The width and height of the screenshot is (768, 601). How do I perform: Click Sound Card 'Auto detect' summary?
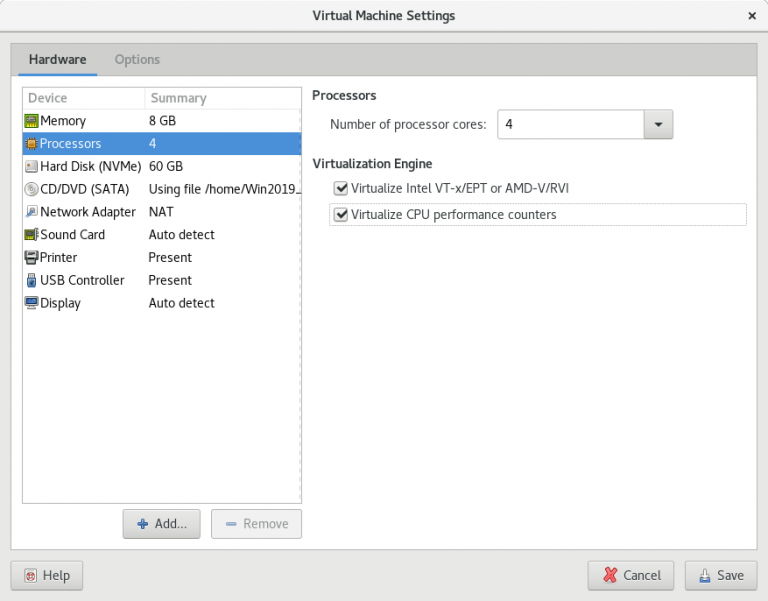182,235
